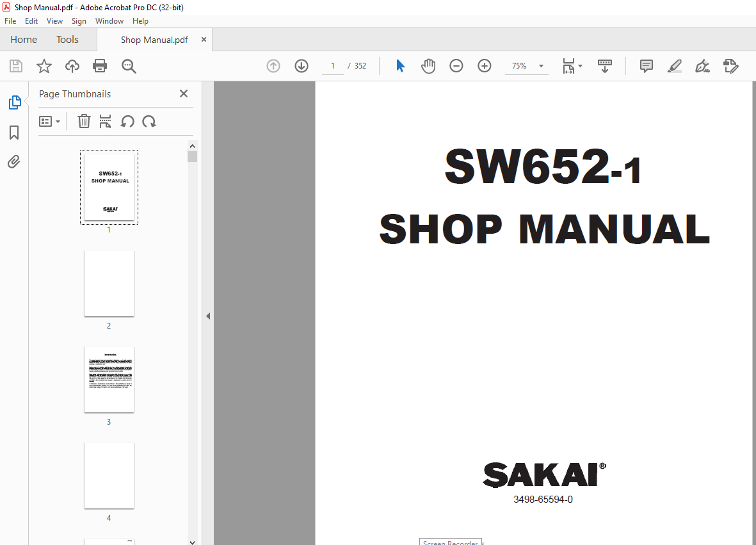756x545 pixels.
Task: Zoom in with the plus icon
Action: pos(484,66)
